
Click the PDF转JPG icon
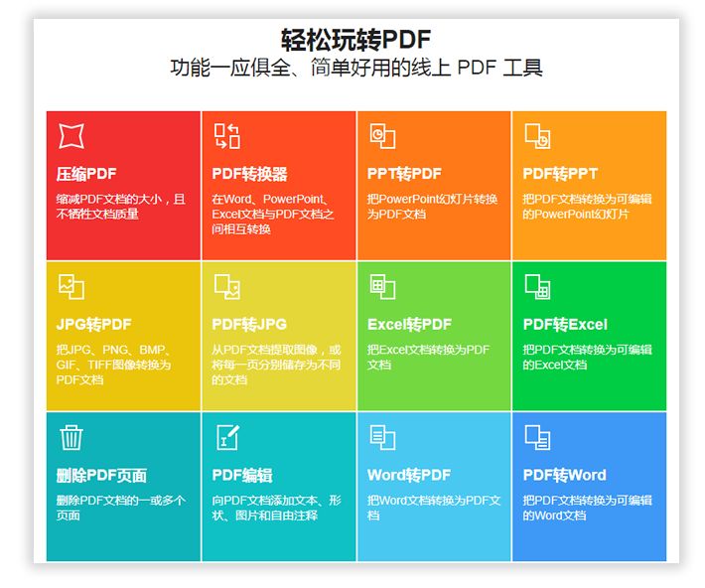pyautogui.click(x=227, y=286)
